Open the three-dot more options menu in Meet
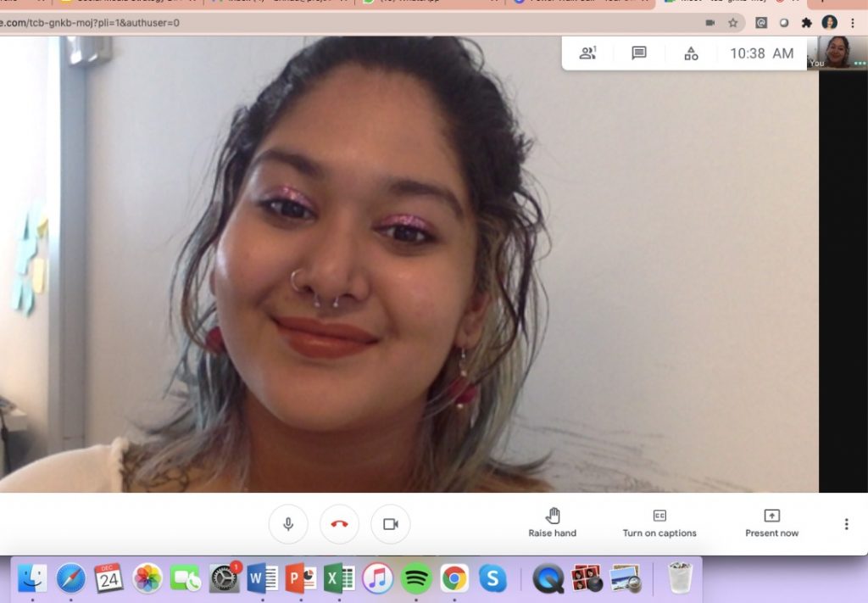The height and width of the screenshot is (603, 868). [x=845, y=524]
